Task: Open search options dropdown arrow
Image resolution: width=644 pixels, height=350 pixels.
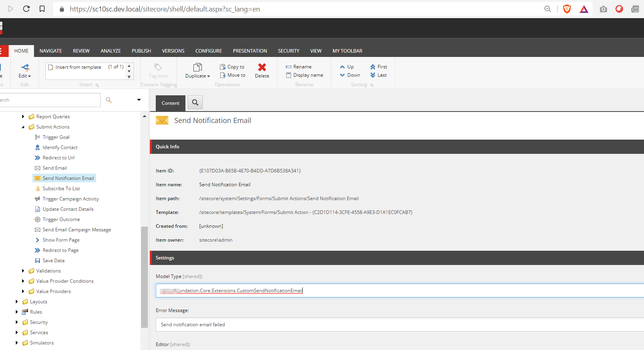Action: (x=139, y=100)
